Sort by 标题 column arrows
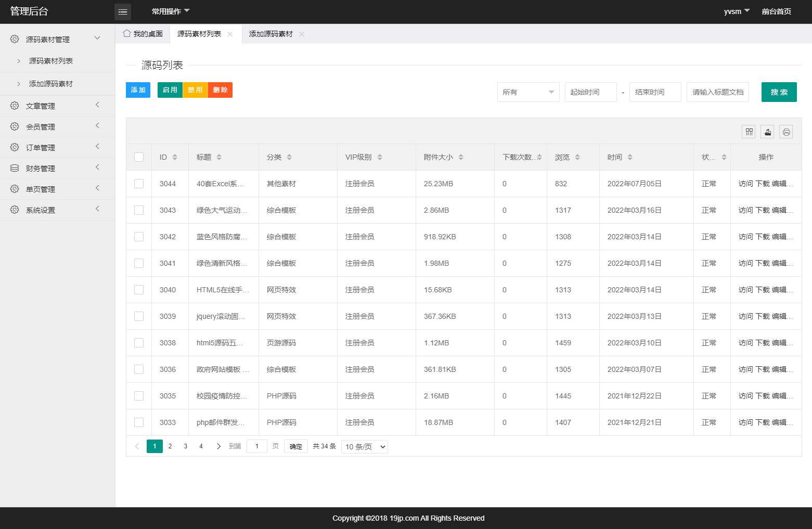The width and height of the screenshot is (812, 529). pos(219,157)
